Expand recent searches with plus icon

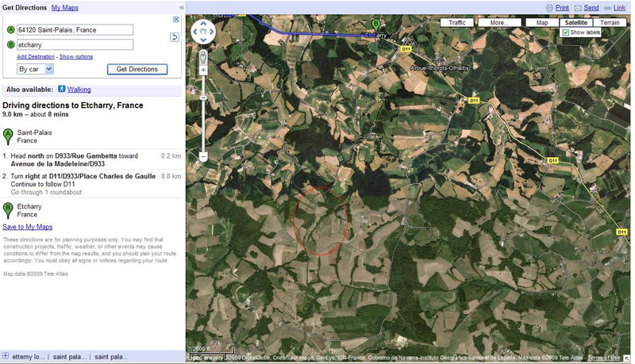click(x=6, y=356)
